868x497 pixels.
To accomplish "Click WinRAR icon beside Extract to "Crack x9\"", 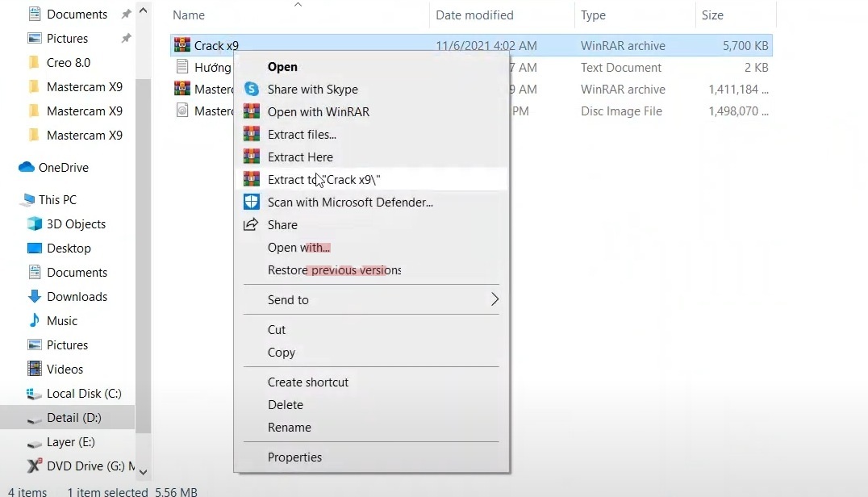I will pos(252,179).
